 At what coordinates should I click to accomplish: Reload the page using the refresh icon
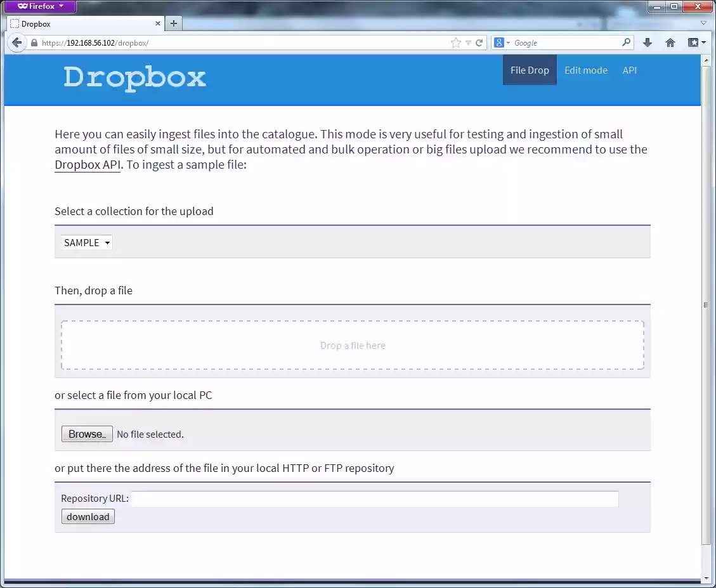[x=479, y=43]
